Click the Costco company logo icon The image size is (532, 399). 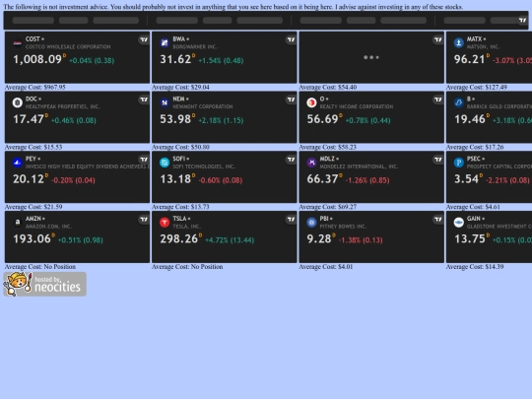pos(18,42)
